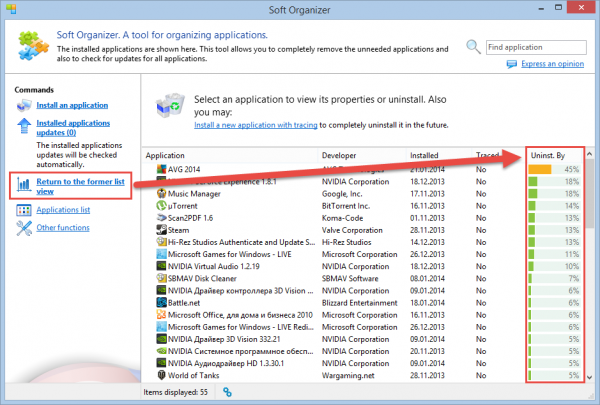This screenshot has width=600, height=405.
Task: Click the Applications list grid icon
Action: (x=24, y=210)
